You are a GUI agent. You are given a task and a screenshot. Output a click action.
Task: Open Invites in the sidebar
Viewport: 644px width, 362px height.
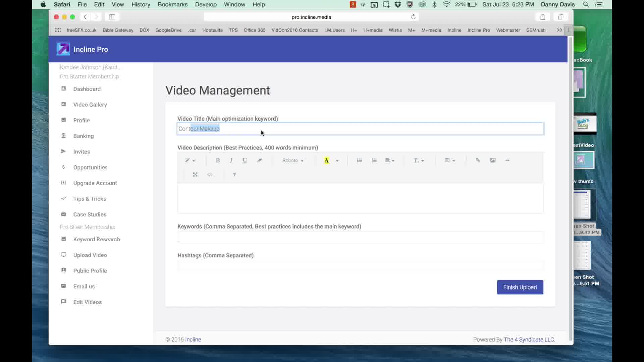(x=82, y=152)
